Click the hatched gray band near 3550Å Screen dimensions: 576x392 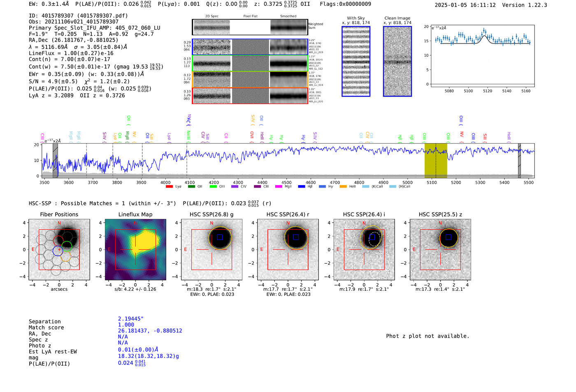point(55,160)
